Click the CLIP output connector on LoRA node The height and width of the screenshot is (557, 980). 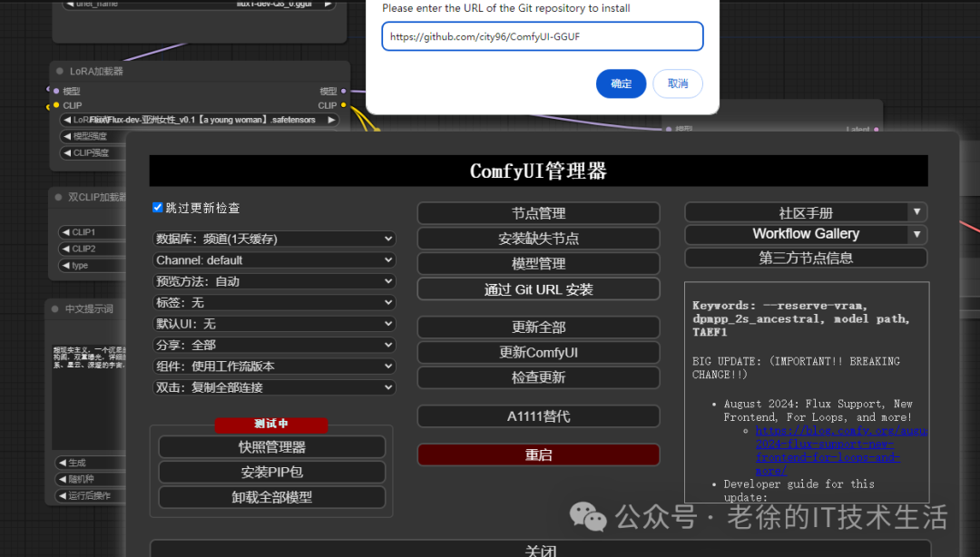tap(343, 105)
